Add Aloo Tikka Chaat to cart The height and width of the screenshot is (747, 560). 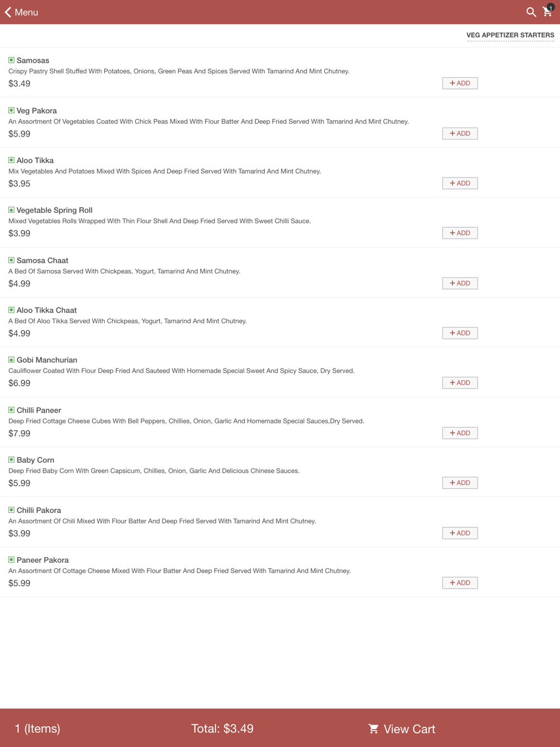(460, 333)
